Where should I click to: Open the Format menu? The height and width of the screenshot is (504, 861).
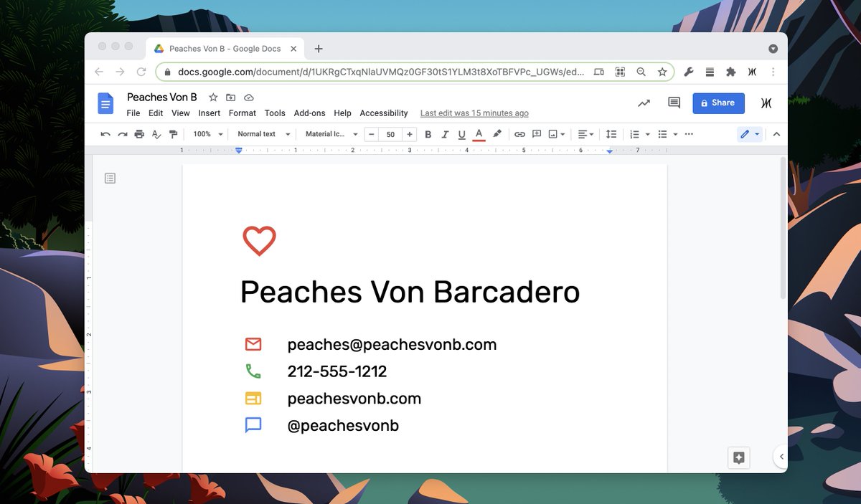click(243, 113)
